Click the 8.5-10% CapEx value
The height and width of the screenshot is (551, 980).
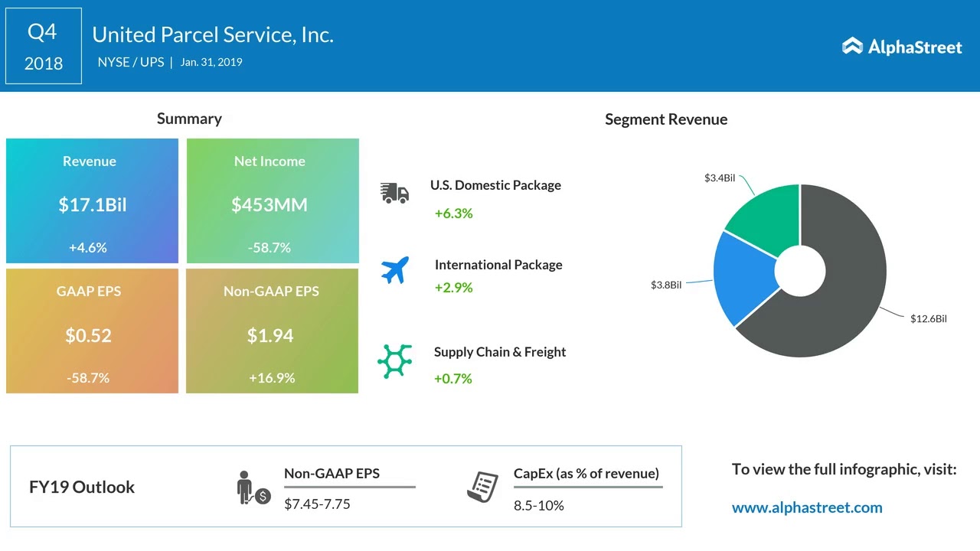[x=538, y=505]
